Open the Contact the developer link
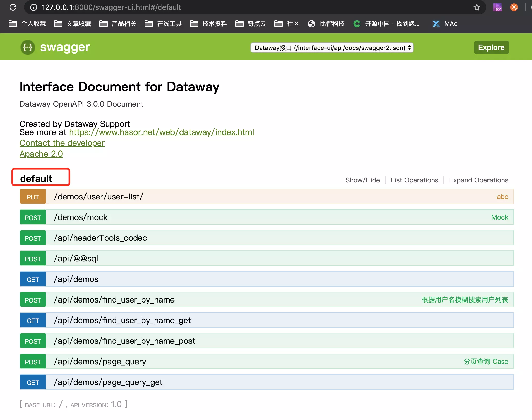532x420 pixels. (62, 143)
